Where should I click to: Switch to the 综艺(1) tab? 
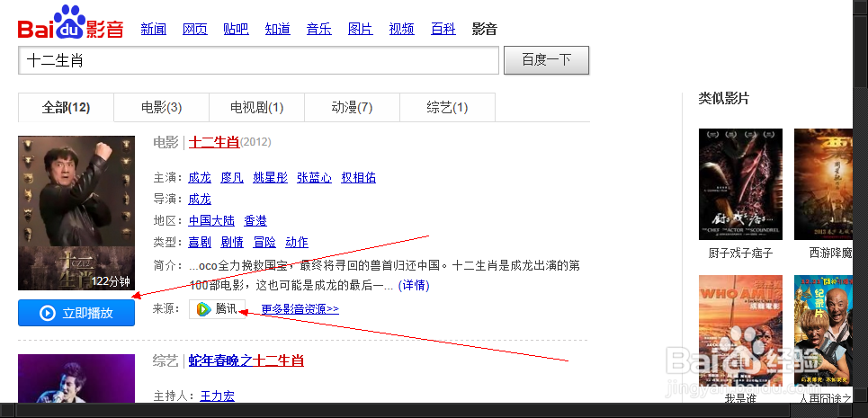[x=447, y=107]
